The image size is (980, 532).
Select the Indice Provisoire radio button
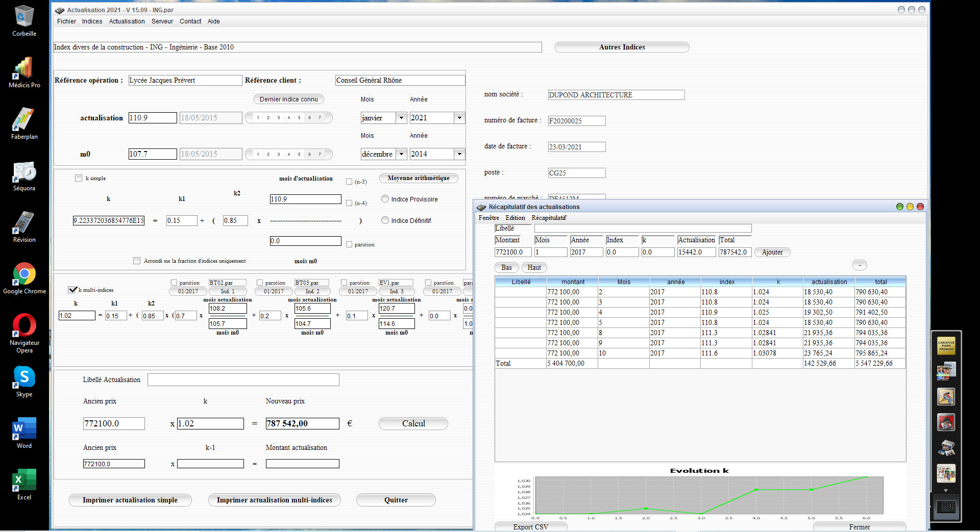click(x=385, y=199)
